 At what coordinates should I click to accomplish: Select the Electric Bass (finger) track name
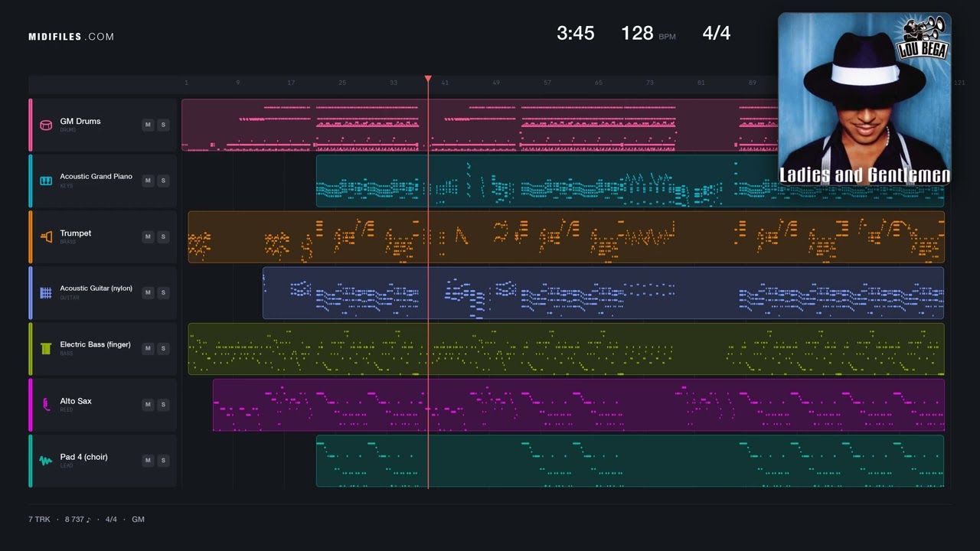[95, 344]
